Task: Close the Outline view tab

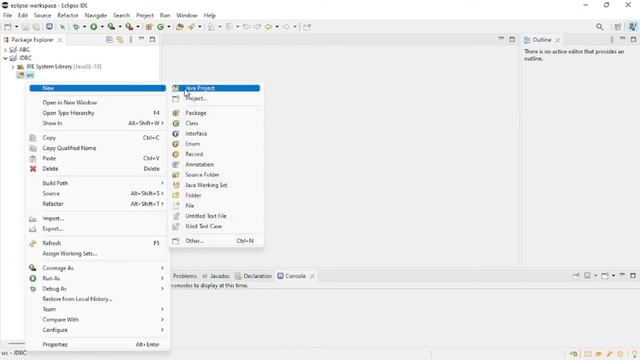Action: pyautogui.click(x=558, y=40)
